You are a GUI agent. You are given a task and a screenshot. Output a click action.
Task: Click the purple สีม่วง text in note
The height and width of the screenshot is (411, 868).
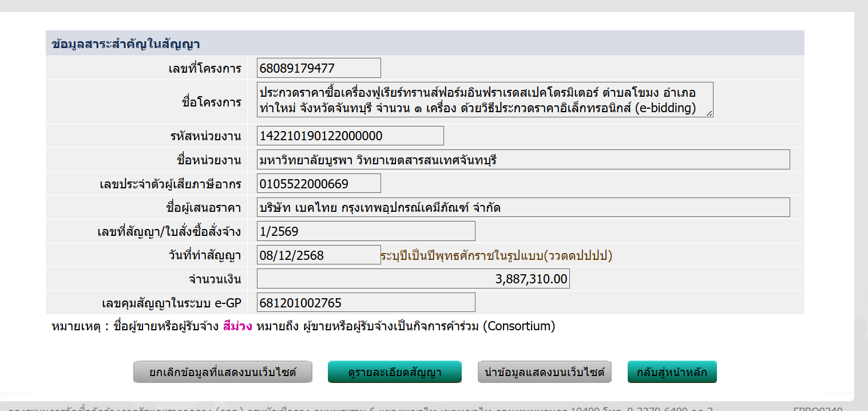238,327
